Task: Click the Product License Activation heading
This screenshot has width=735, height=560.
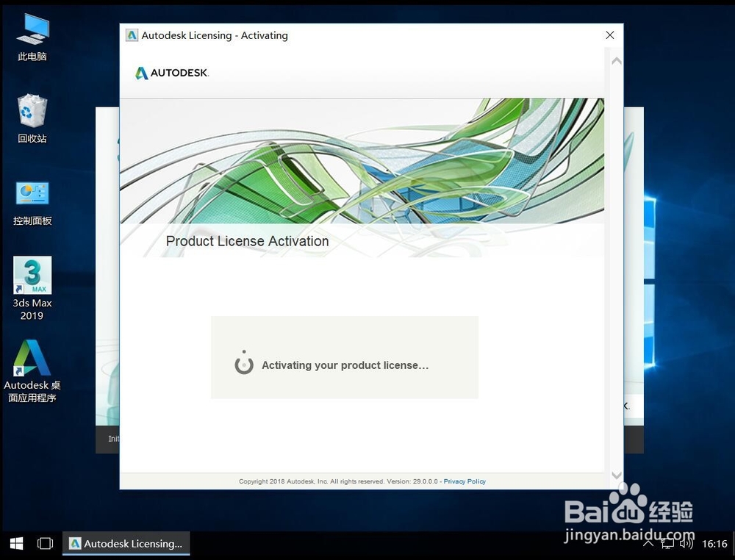Action: pyautogui.click(x=247, y=241)
